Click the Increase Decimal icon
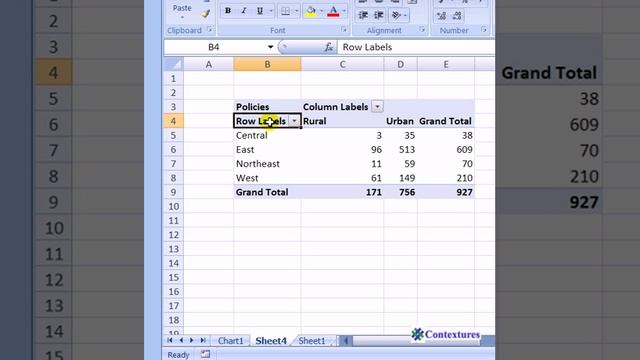This screenshot has height=360, width=640. 441,16
